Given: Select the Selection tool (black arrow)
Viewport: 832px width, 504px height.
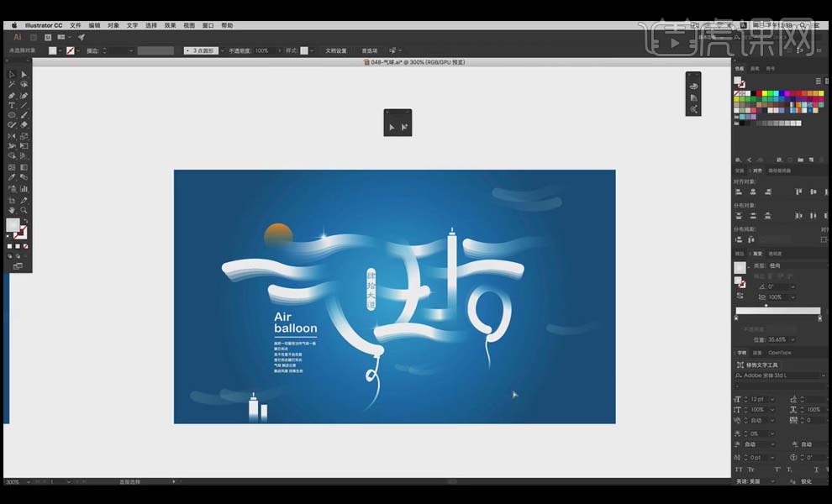Looking at the screenshot, I should click(11, 74).
